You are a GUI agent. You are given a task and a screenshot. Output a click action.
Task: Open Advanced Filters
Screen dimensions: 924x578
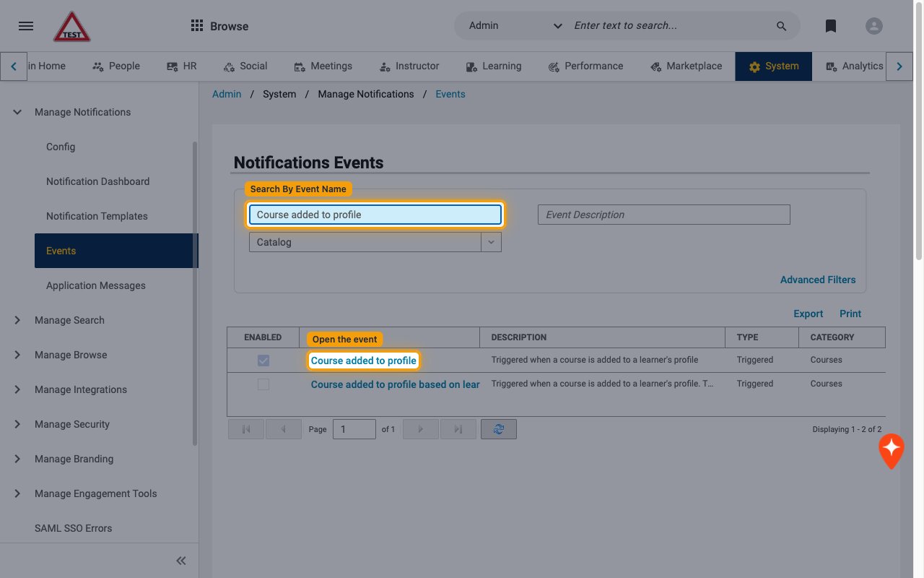pyautogui.click(x=818, y=280)
